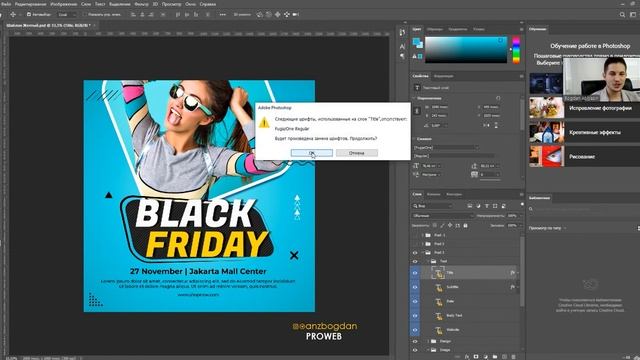640x360 pixels.
Task: Hide the Subtitle layer
Action: click(415, 287)
